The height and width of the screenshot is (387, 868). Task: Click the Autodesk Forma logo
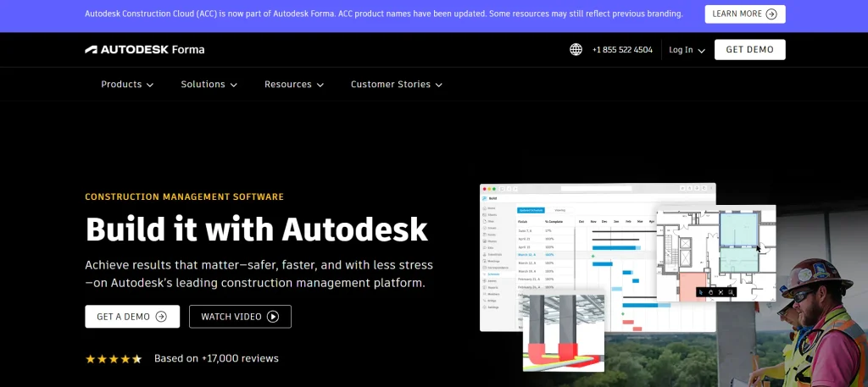pos(144,50)
